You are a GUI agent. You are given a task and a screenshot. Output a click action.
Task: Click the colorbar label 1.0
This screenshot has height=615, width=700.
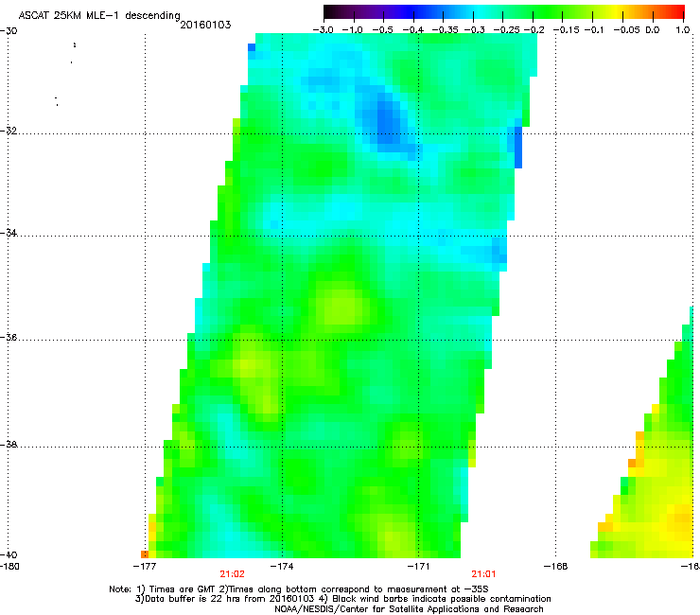(x=683, y=30)
